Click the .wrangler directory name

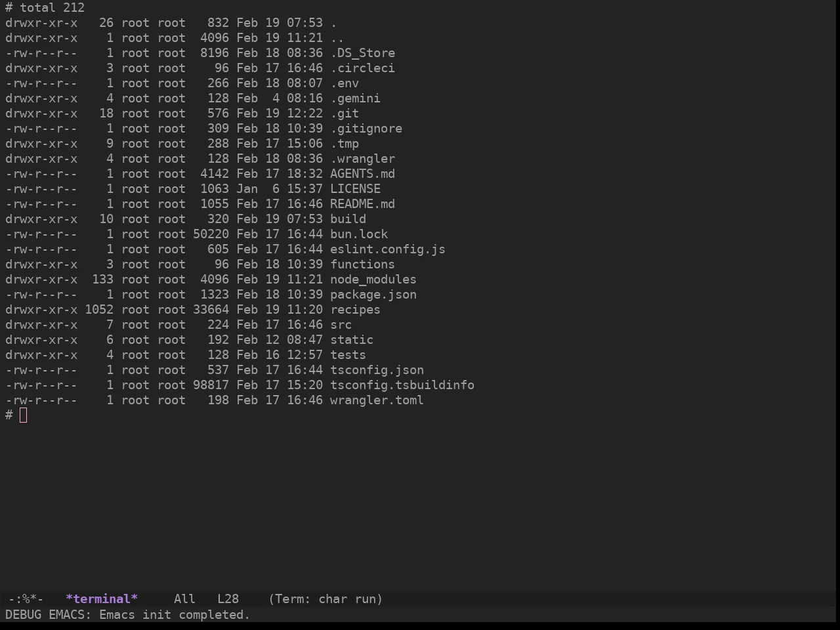[x=362, y=159]
